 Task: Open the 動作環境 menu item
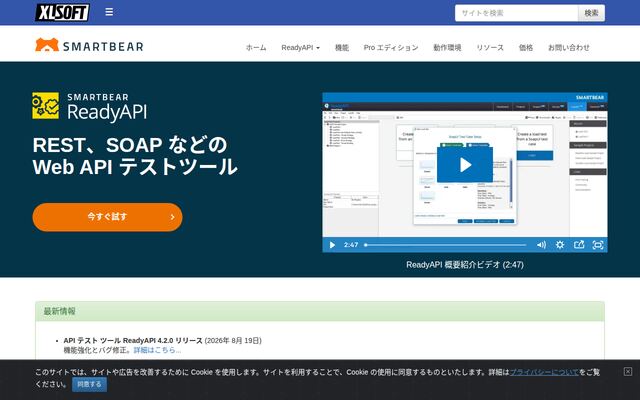447,47
